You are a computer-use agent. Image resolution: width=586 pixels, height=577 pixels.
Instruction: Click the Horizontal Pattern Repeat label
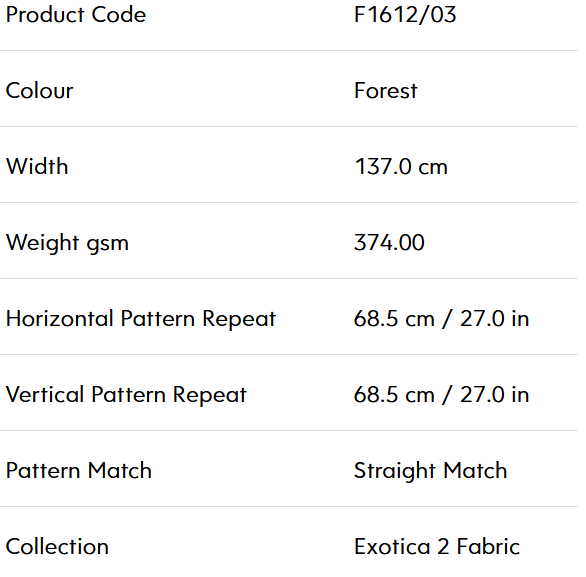coord(141,319)
